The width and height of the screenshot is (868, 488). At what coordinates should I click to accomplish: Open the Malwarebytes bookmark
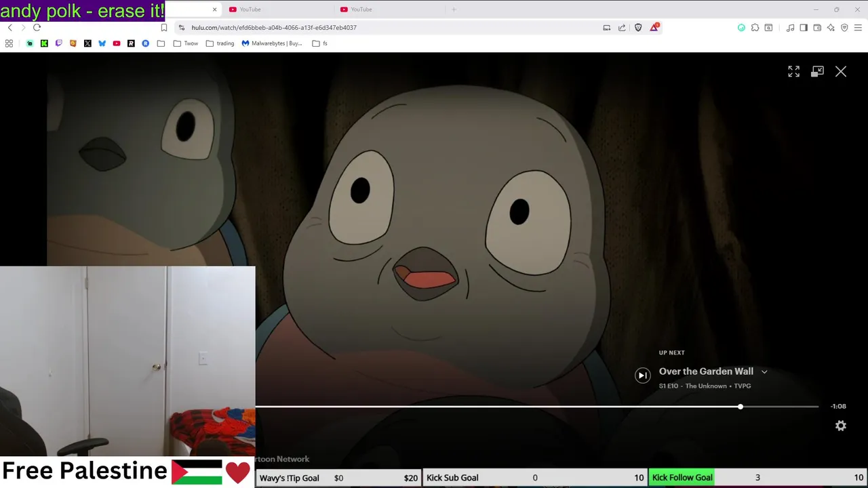(x=272, y=43)
